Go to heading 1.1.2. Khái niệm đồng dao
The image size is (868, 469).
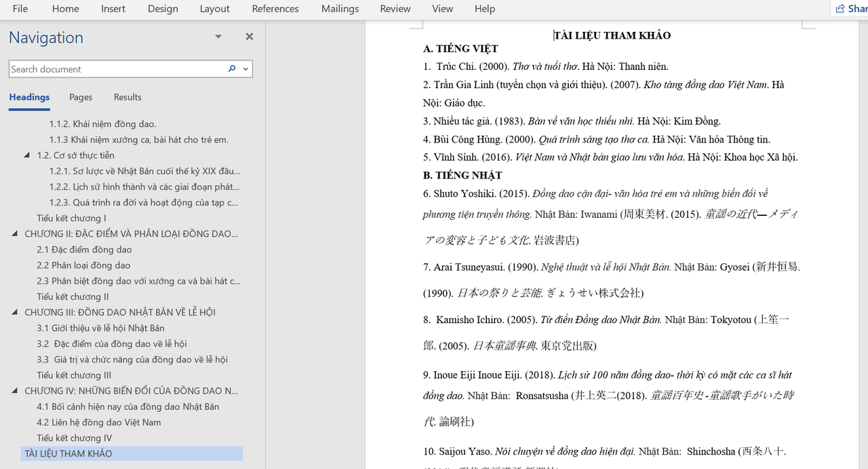(103, 124)
